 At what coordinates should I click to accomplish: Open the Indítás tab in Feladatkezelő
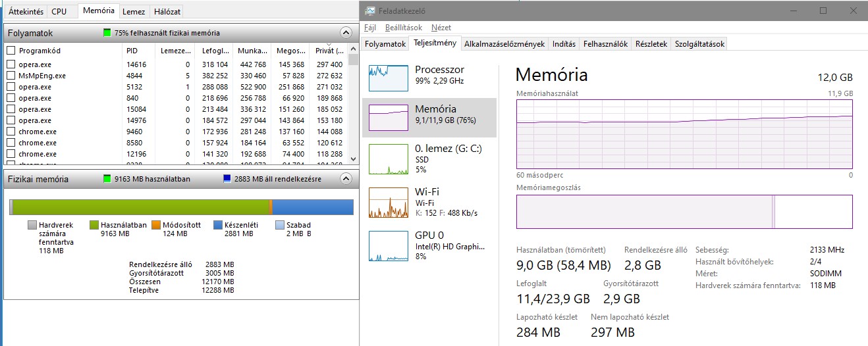point(564,44)
